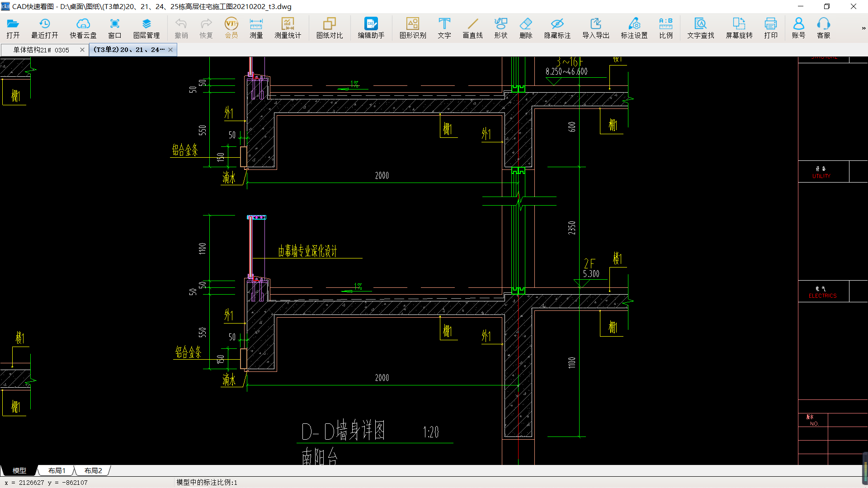Open 测量统计 measurement statistics
The width and height of the screenshot is (868, 488).
tap(288, 28)
